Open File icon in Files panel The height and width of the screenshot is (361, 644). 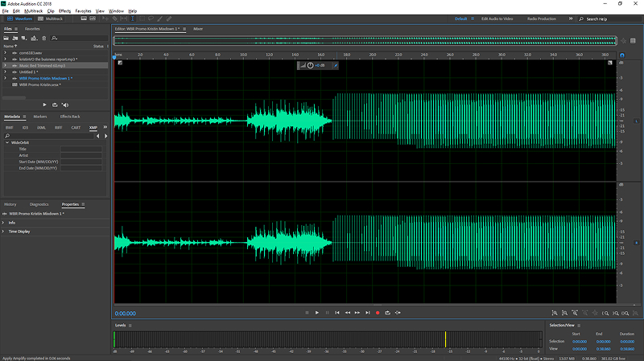[x=6, y=38]
